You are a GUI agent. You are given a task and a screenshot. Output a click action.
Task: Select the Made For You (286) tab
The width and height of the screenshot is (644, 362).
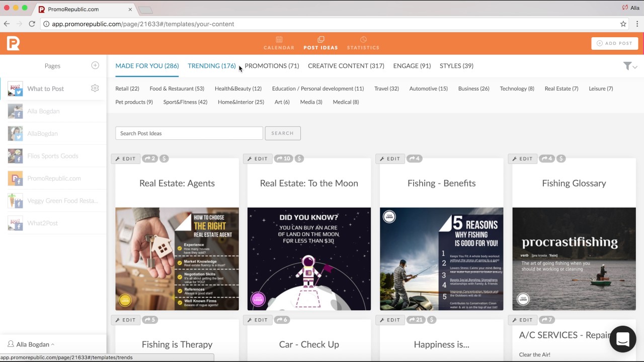pyautogui.click(x=147, y=66)
